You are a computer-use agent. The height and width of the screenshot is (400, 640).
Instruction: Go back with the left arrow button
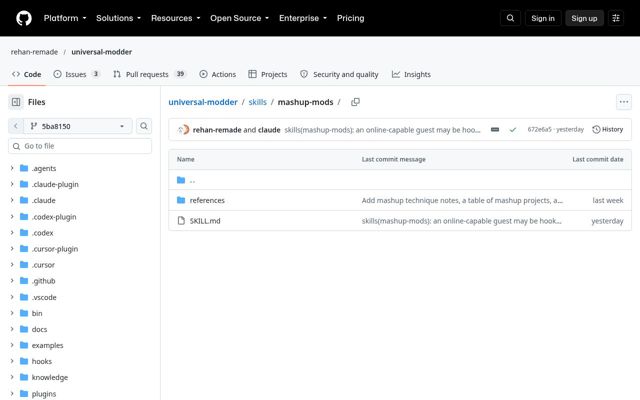point(16,126)
